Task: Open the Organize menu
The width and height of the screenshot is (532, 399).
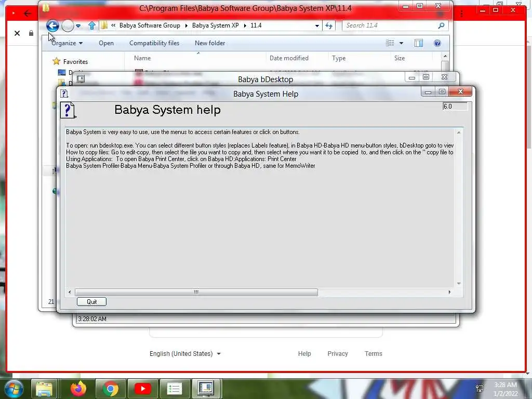Action: point(67,43)
